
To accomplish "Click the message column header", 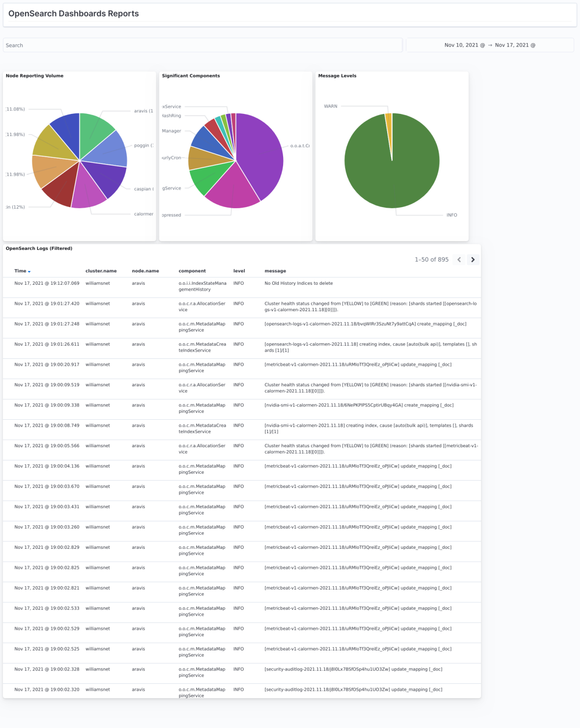I will click(x=275, y=271).
